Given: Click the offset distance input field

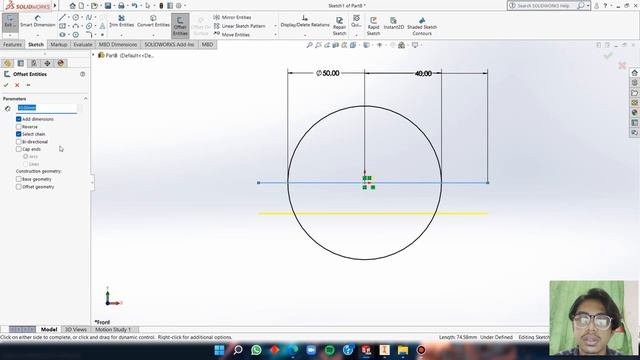Looking at the screenshot, I should [x=47, y=108].
